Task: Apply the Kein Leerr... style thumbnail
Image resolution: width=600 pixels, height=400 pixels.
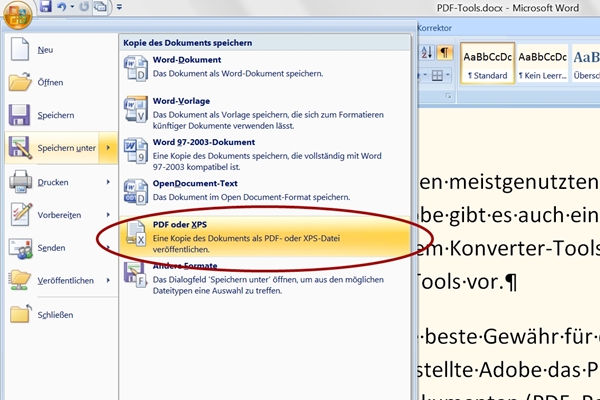Action: click(543, 64)
